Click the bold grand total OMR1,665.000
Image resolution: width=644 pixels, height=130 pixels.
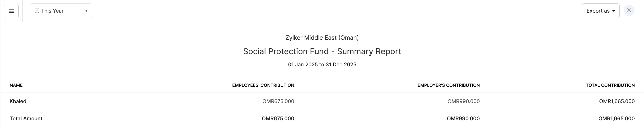point(616,119)
